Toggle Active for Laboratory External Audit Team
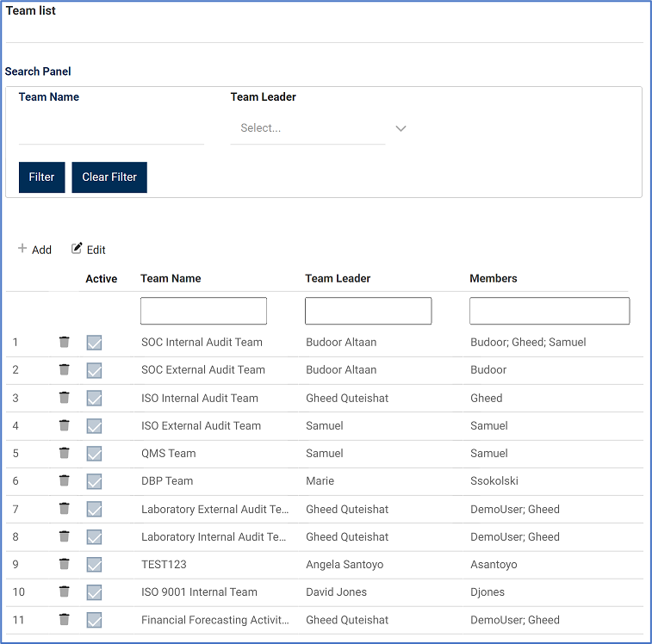 pos(95,510)
